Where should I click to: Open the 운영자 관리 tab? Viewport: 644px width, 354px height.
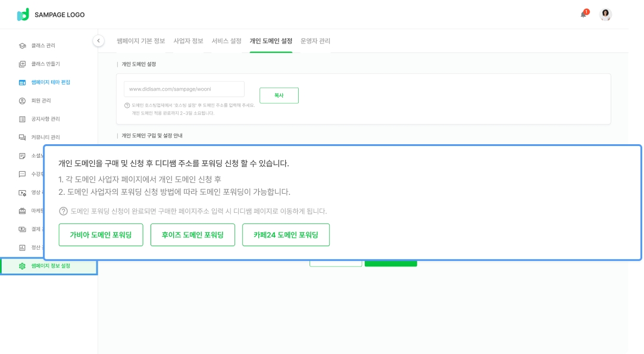tap(315, 41)
